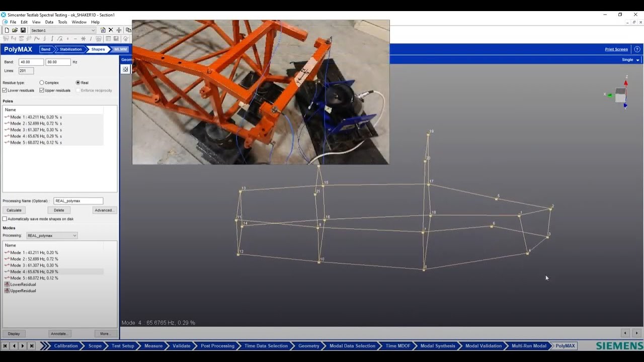
Task: Click the Simcenter app icon in title bar
Action: 4,15
